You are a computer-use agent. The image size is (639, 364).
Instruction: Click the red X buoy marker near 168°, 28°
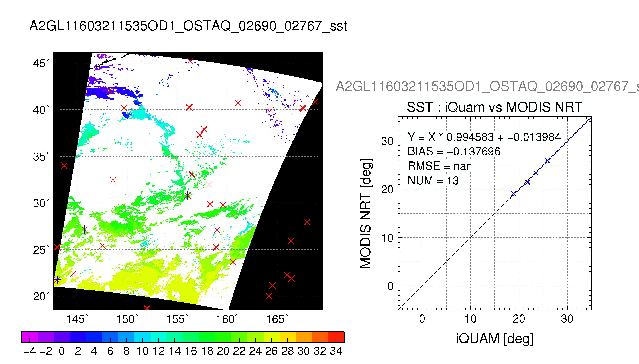(x=307, y=222)
